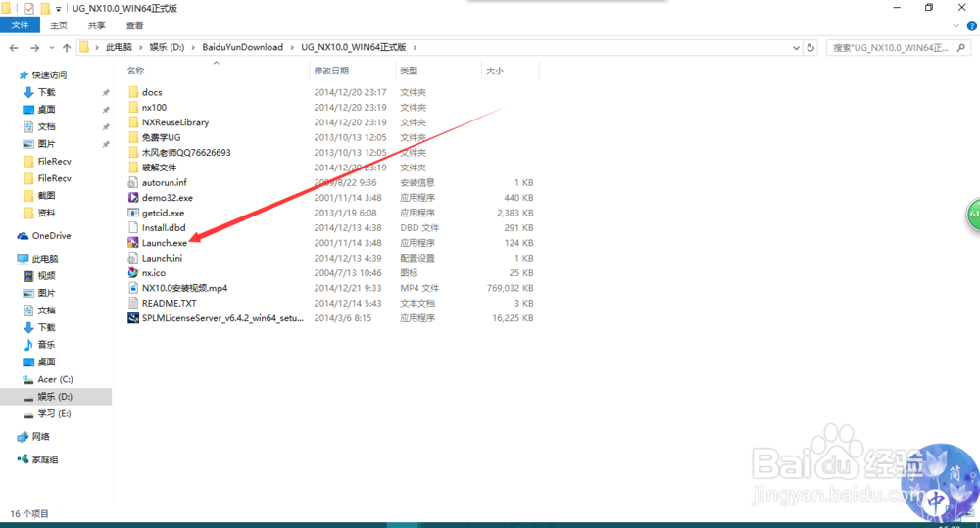Screen dimensions: 980x528
Task: Click the quick access toolbar dropdown arrow
Action: coord(58,9)
